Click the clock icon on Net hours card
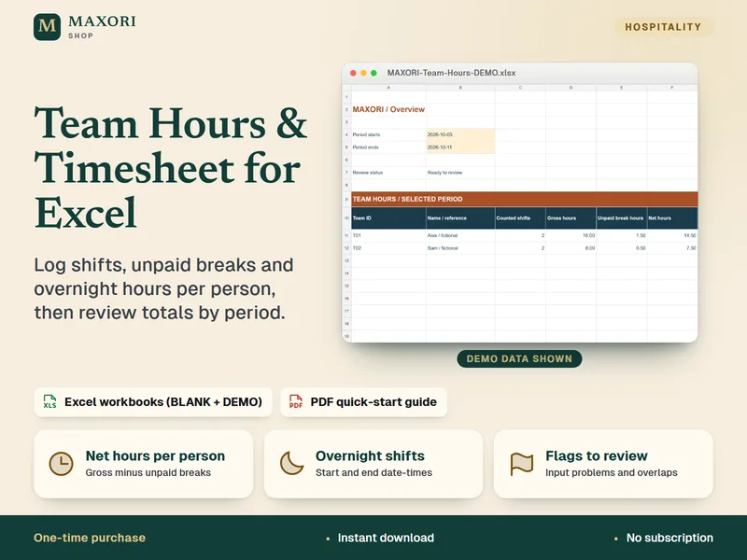 [x=61, y=464]
